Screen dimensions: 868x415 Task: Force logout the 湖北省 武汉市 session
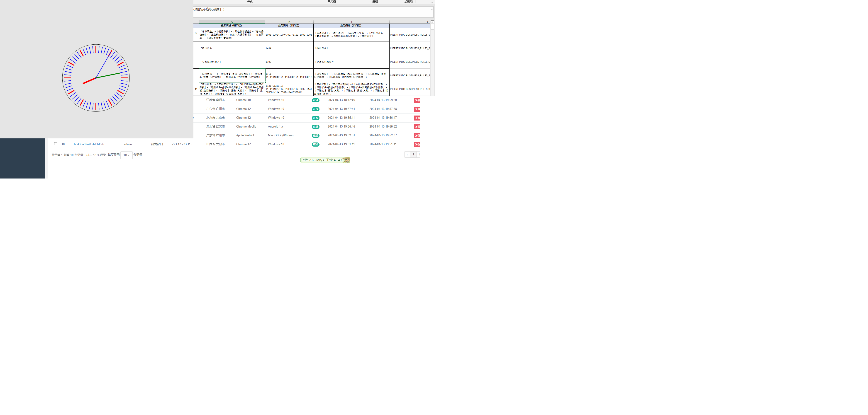pos(417,127)
